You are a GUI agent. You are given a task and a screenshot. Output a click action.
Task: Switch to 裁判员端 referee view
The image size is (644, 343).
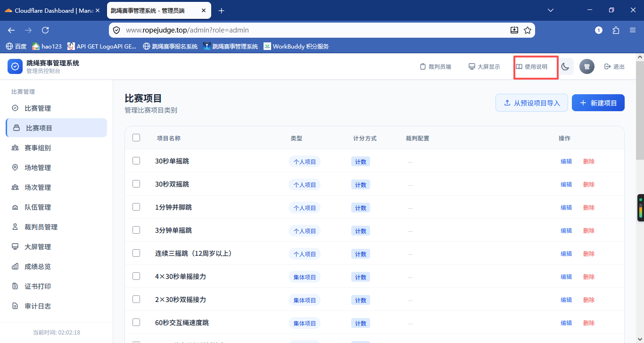[x=435, y=67]
